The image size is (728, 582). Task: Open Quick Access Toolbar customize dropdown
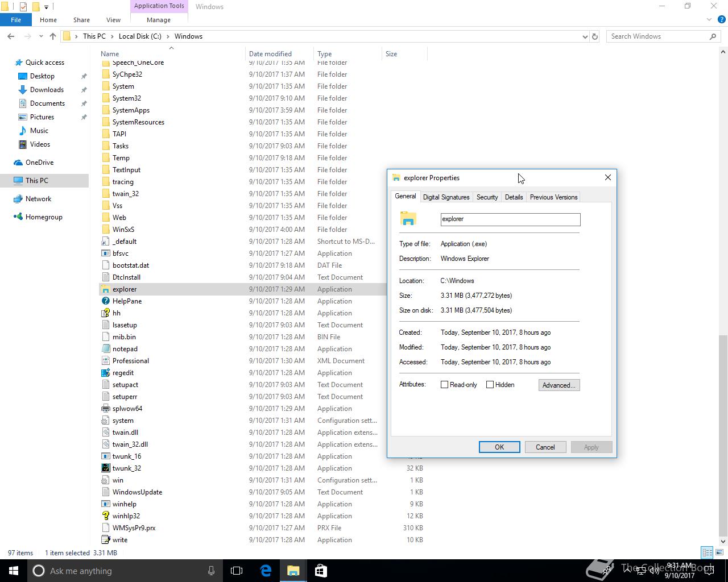point(46,7)
